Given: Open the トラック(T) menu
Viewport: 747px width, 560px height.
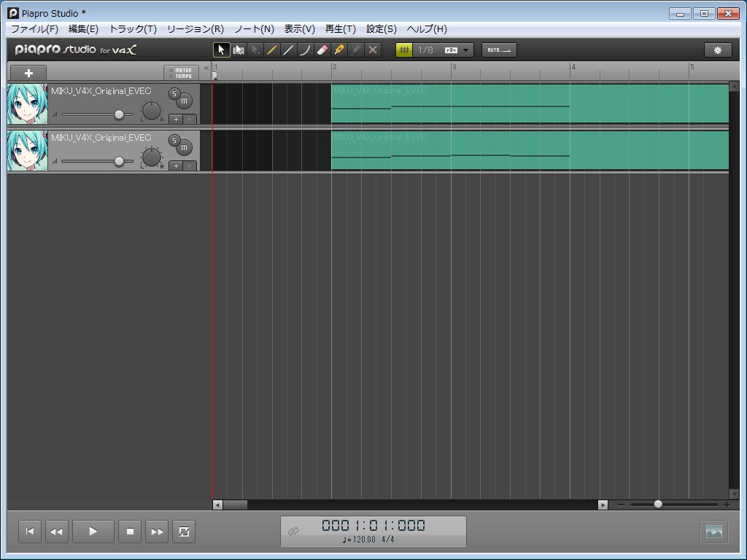Looking at the screenshot, I should [x=133, y=29].
